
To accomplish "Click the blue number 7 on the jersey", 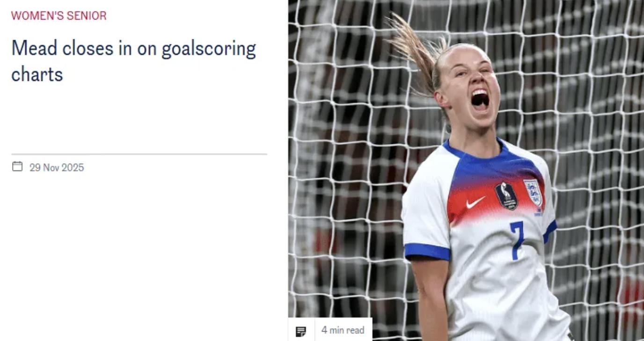I will tap(517, 240).
